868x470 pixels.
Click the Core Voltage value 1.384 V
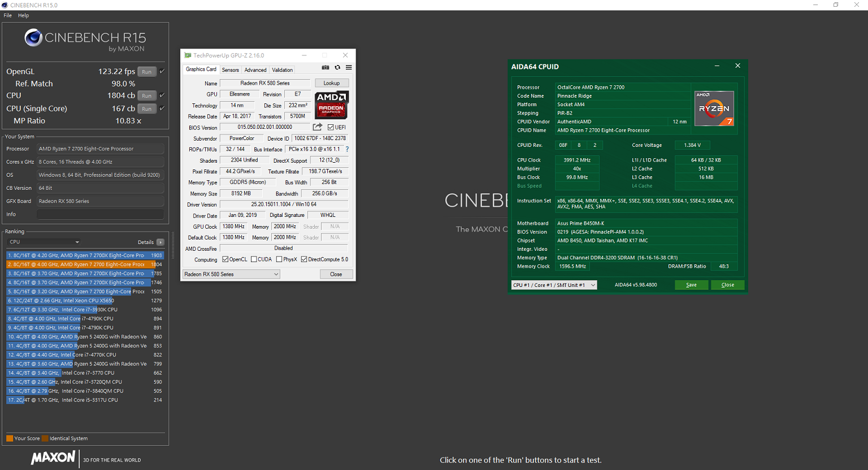pos(692,145)
